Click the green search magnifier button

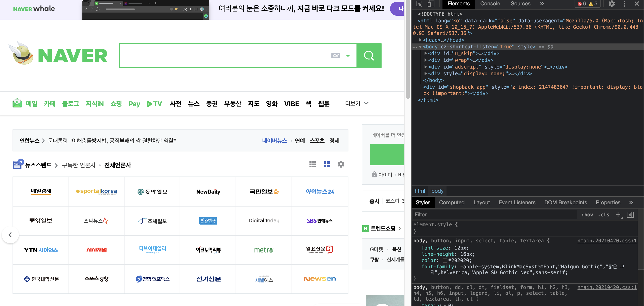click(369, 56)
